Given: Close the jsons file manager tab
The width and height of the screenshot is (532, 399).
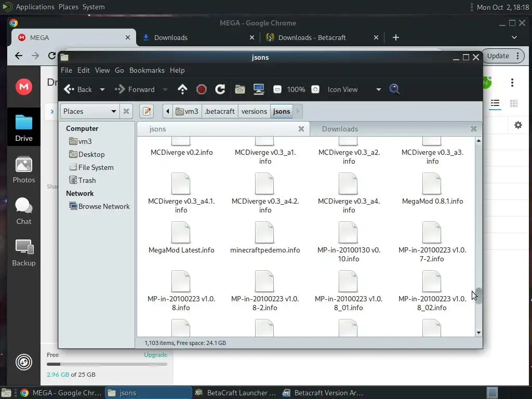Looking at the screenshot, I should click(301, 129).
